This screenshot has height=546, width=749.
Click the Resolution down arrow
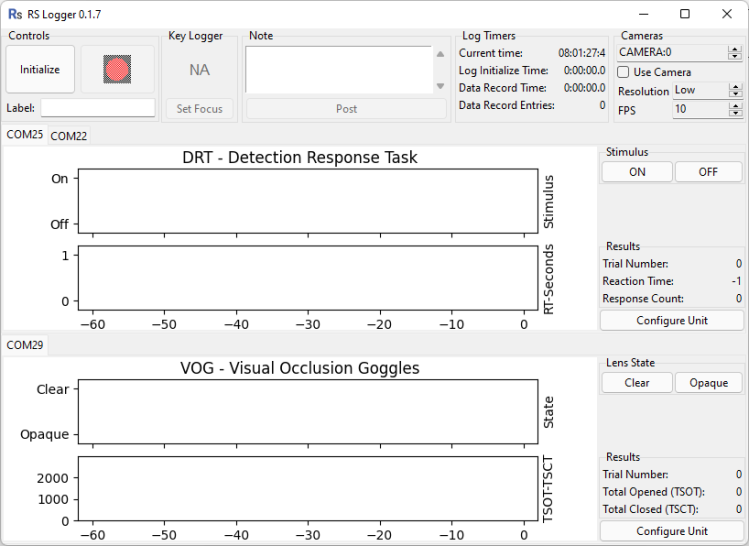coord(736,94)
